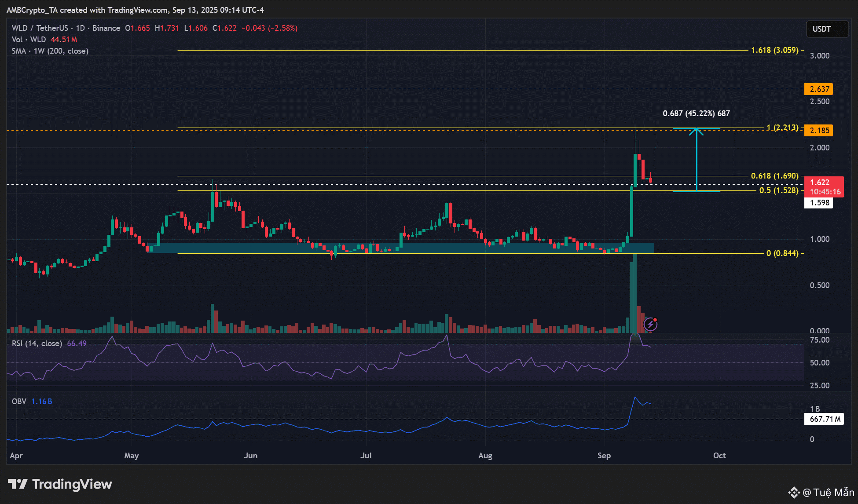Click the 1 B tick on the OBV axis
858x504 pixels.
[x=815, y=409]
